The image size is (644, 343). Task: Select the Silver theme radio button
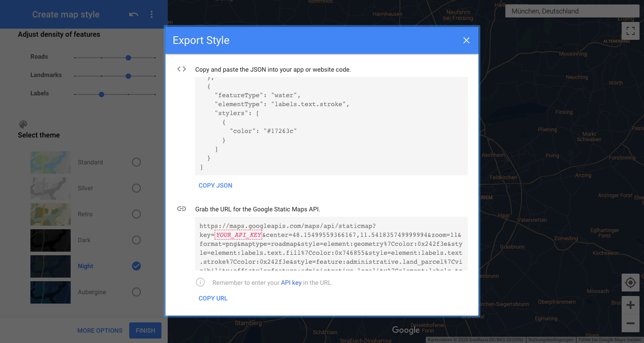point(136,188)
